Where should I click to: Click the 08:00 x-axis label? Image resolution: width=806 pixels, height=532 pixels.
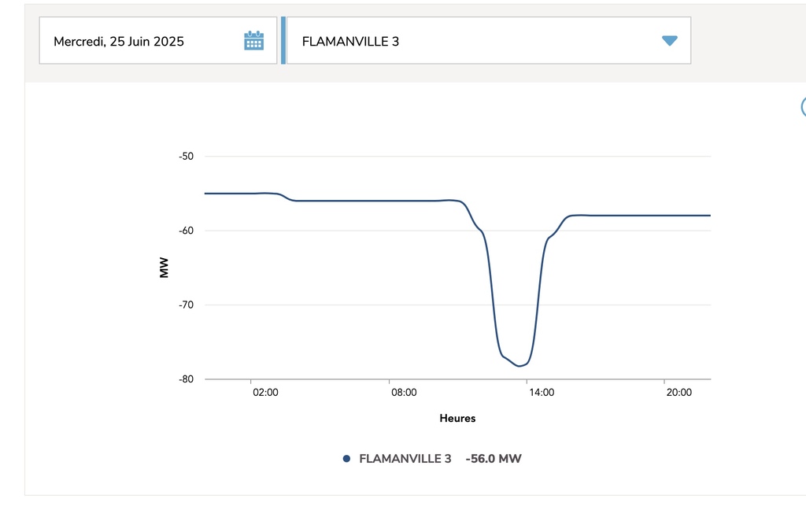click(x=404, y=392)
